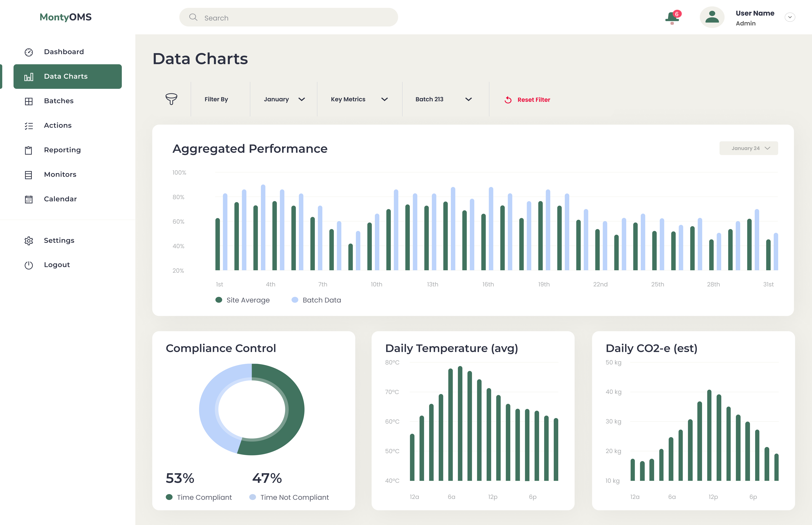Go to the Dashboard menu item

[68, 52]
